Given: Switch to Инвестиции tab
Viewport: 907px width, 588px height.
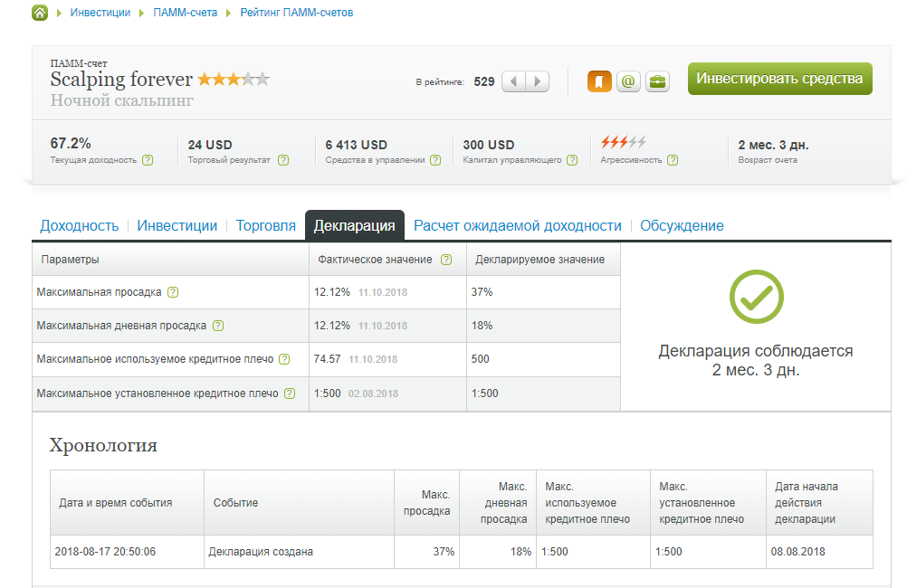Looking at the screenshot, I should tap(177, 225).
